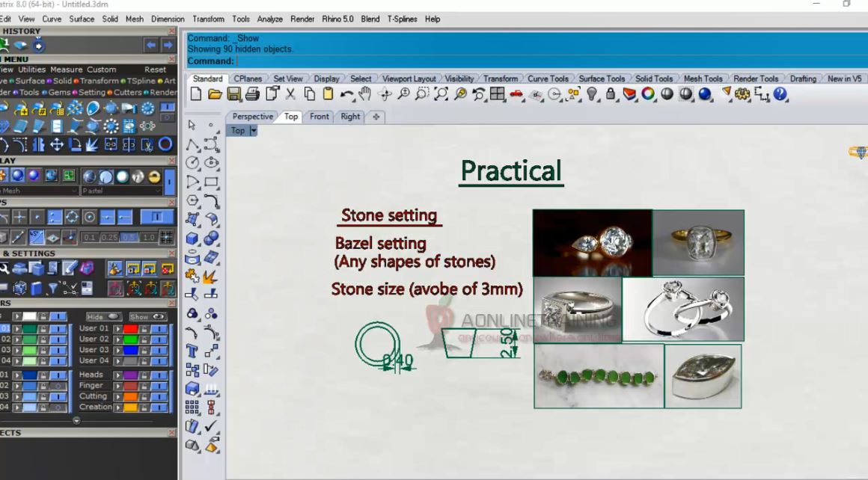The width and height of the screenshot is (868, 480).
Task: Toggle the lock on the Cutting layer
Action: click(x=144, y=396)
